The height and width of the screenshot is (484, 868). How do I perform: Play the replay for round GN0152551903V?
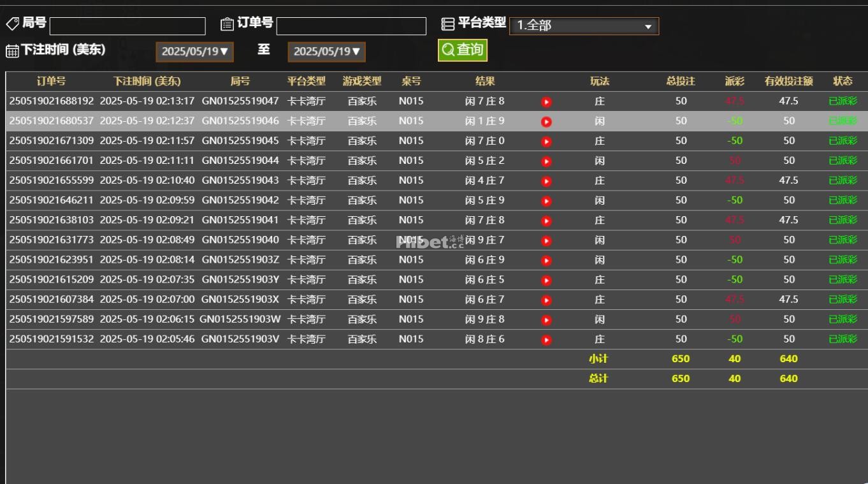tap(546, 339)
